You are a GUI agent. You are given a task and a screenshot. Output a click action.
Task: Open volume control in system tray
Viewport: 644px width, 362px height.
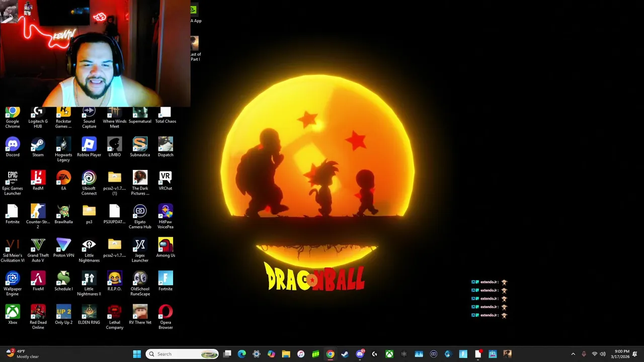(603, 354)
